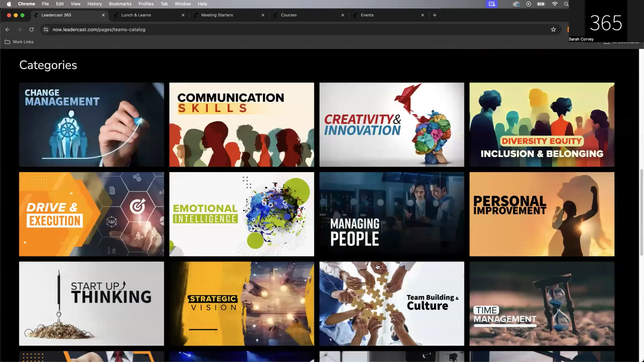The height and width of the screenshot is (362, 644).
Task: Close the Events tab
Action: pyautogui.click(x=423, y=15)
